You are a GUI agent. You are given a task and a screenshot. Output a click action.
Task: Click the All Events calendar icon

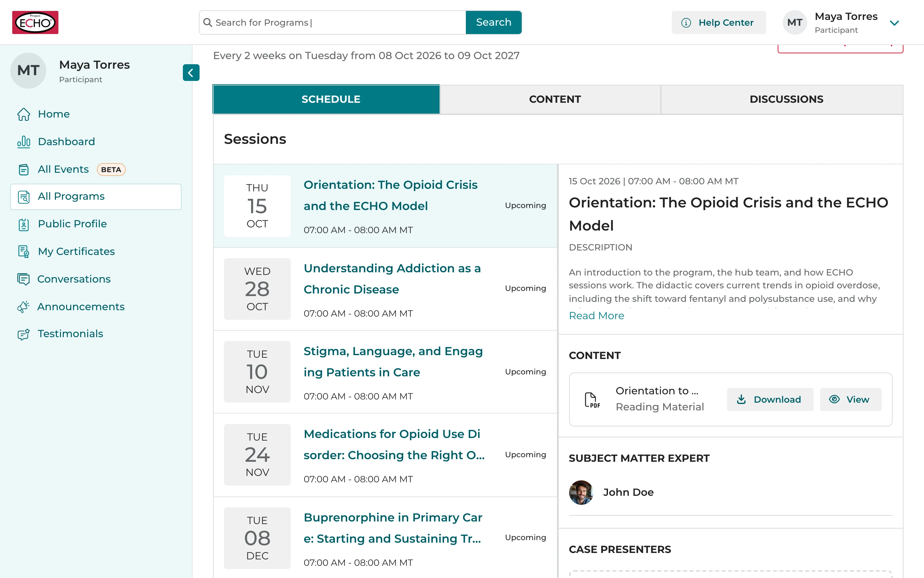[x=24, y=169]
